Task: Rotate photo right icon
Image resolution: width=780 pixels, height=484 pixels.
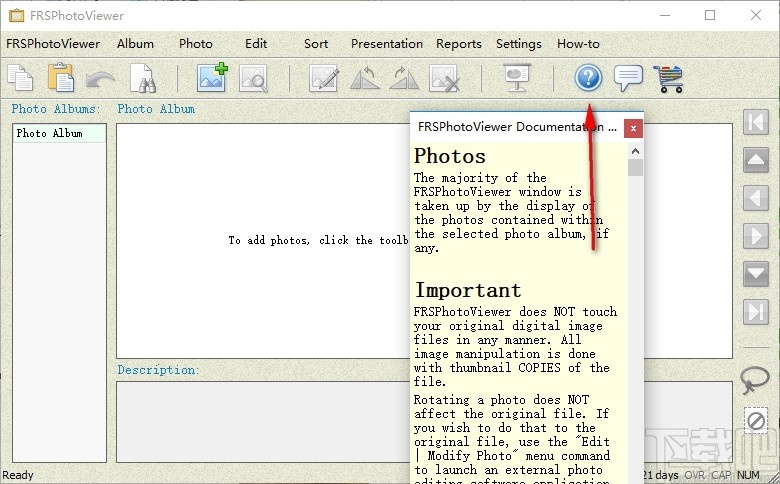Action: [404, 78]
